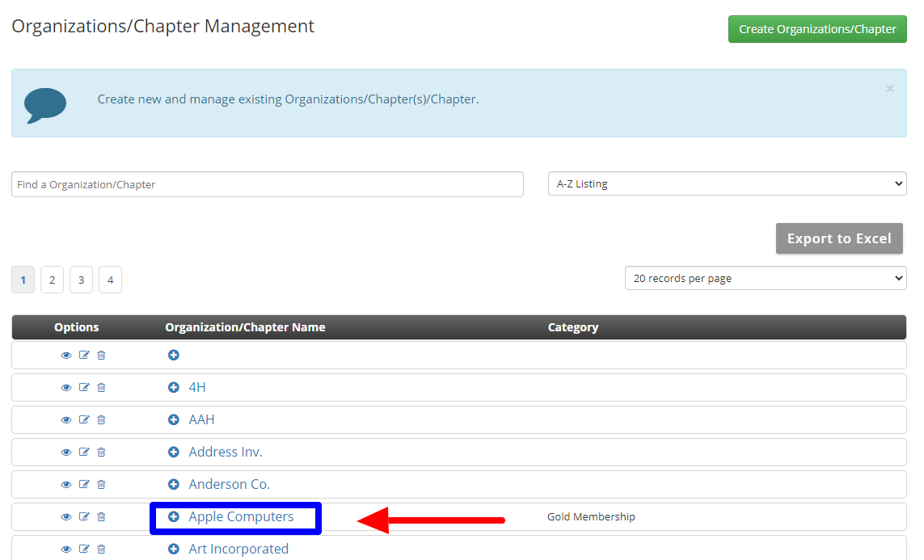The height and width of the screenshot is (560, 924).
Task: Click the Options column header
Action: [x=77, y=327]
